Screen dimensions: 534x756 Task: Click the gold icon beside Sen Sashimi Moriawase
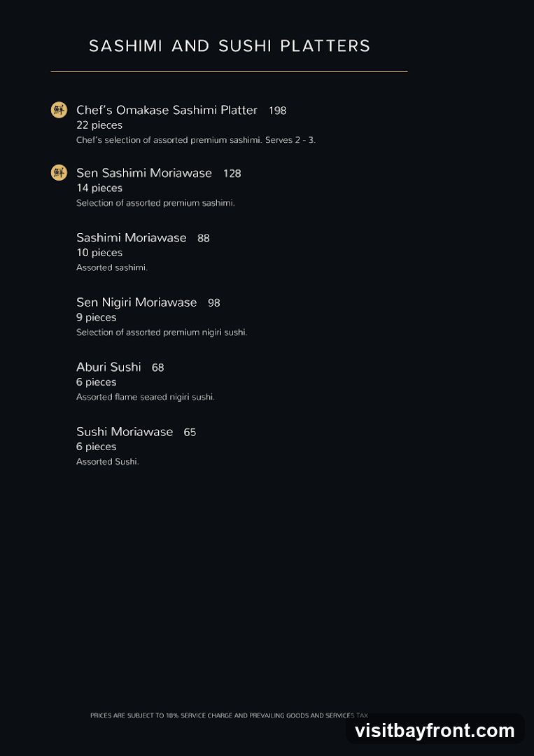pyautogui.click(x=59, y=173)
